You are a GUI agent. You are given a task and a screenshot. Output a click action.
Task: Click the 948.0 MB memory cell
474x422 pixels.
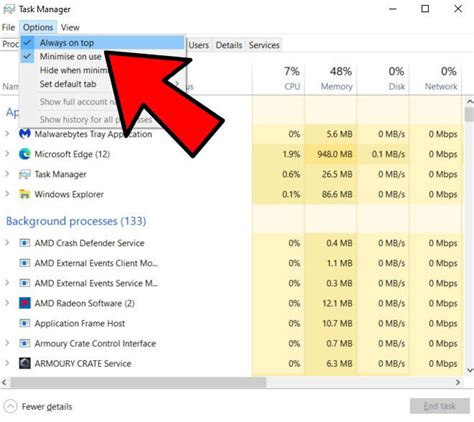(x=330, y=154)
